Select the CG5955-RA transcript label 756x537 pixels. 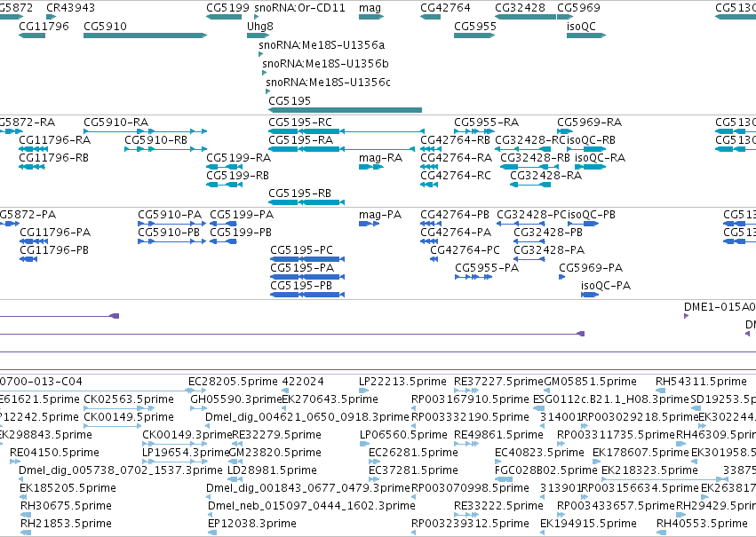486,122
